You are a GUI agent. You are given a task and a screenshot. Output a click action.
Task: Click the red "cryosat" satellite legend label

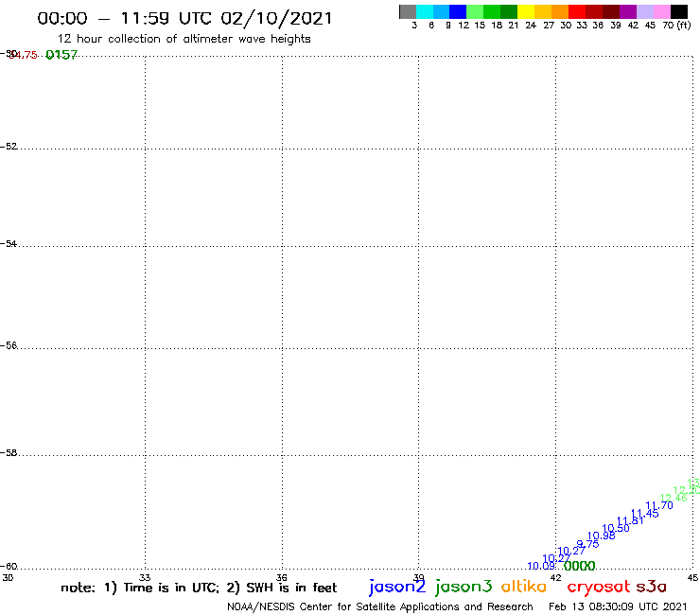[x=599, y=587]
